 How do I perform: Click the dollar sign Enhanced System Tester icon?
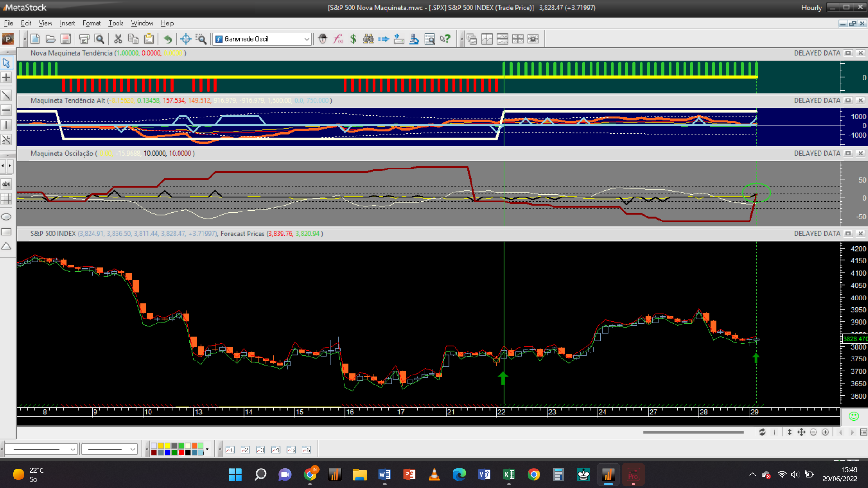click(353, 39)
